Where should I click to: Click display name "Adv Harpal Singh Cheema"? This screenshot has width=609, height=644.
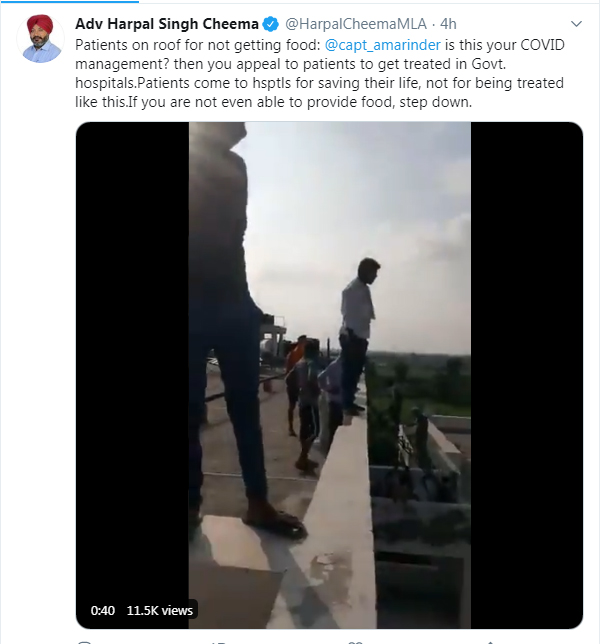click(x=167, y=23)
